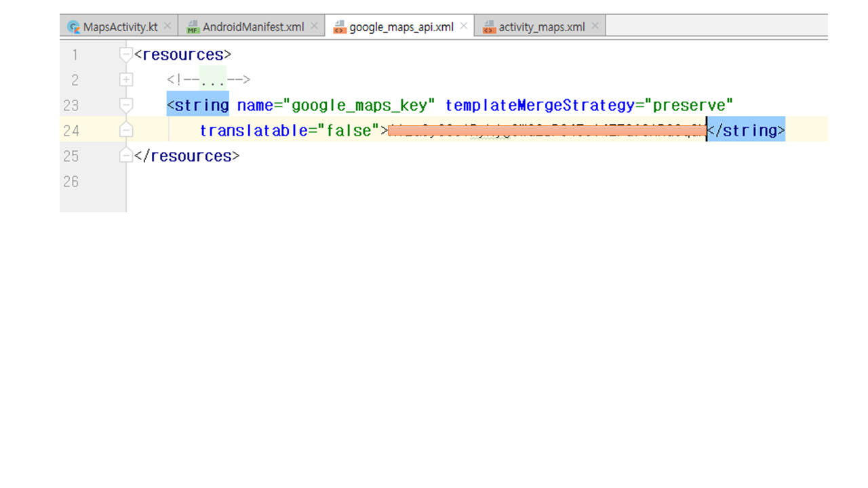
Task: Click the redacted API key text
Action: pyautogui.click(x=546, y=131)
